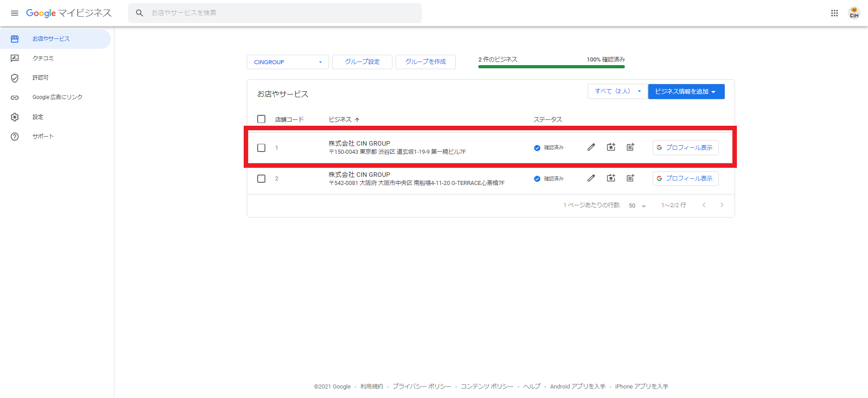Click 株式会社 CIN GROUP in 渋谷区 row

click(359, 143)
